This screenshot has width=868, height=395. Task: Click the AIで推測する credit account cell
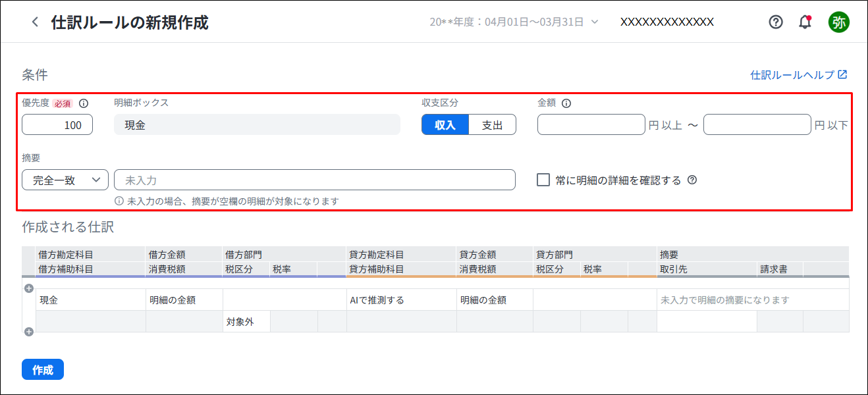tap(401, 300)
